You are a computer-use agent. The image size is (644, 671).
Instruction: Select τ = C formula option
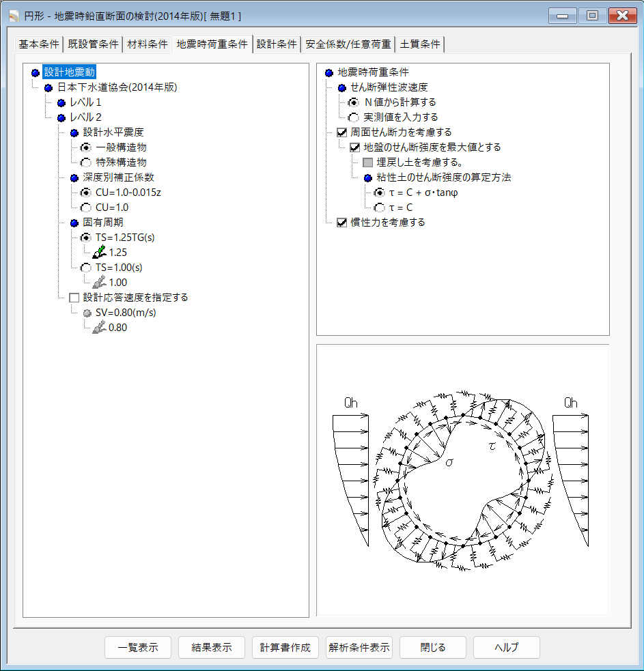380,208
